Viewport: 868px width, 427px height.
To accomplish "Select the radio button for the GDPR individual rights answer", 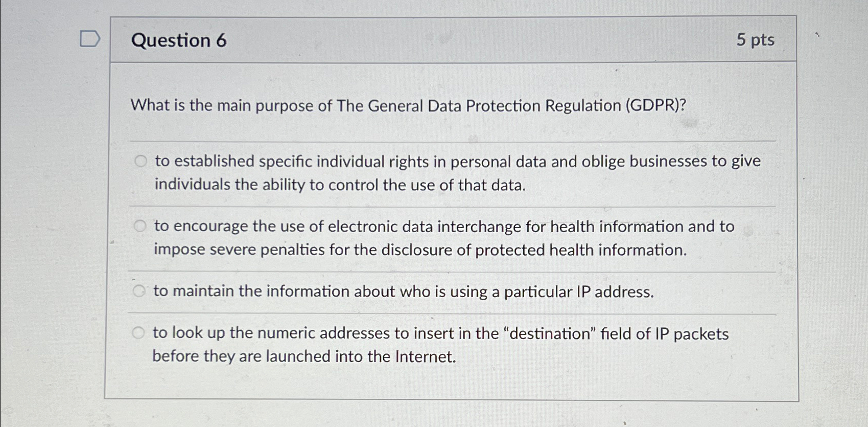I will [x=139, y=160].
